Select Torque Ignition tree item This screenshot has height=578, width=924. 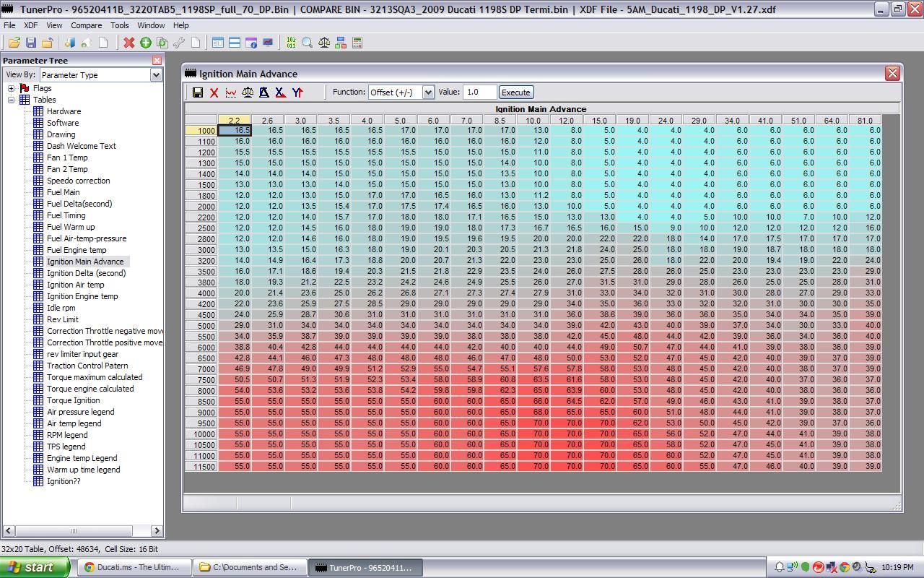74,400
